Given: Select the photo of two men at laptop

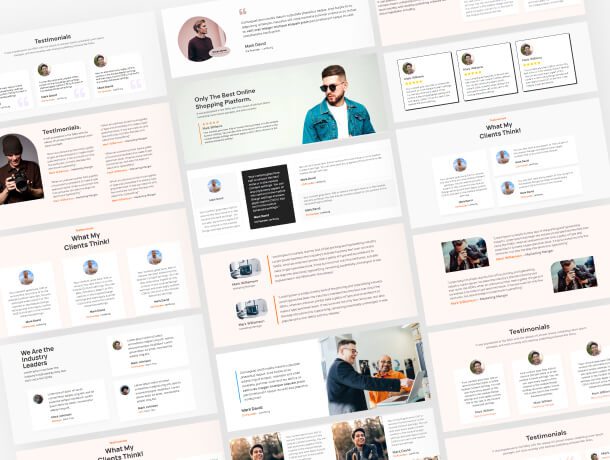Looking at the screenshot, I should (x=370, y=371).
